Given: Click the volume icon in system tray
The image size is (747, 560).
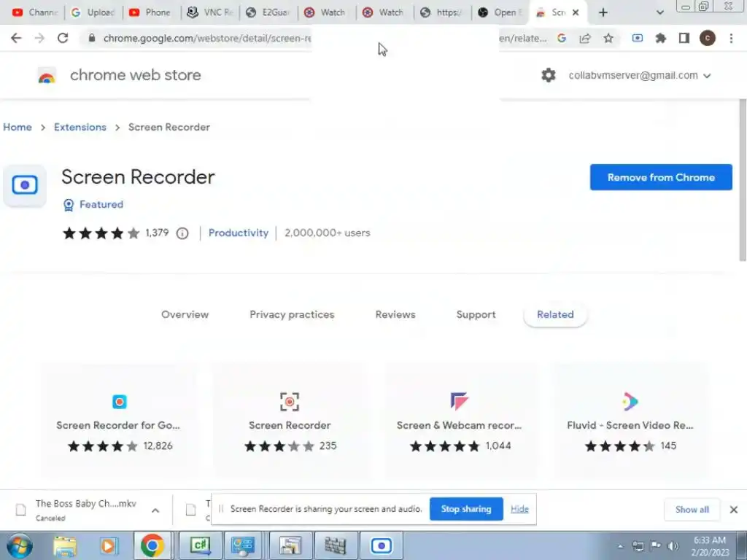Looking at the screenshot, I should point(673,545).
